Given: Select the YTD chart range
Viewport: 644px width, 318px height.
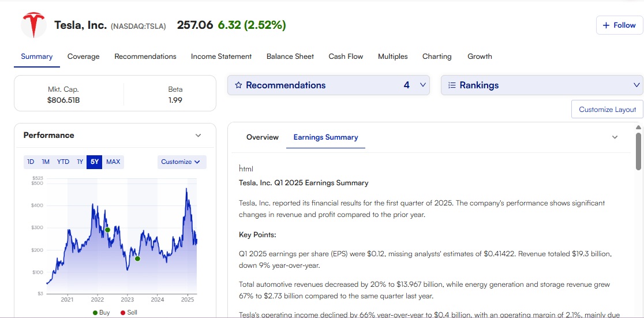Looking at the screenshot, I should [x=63, y=162].
